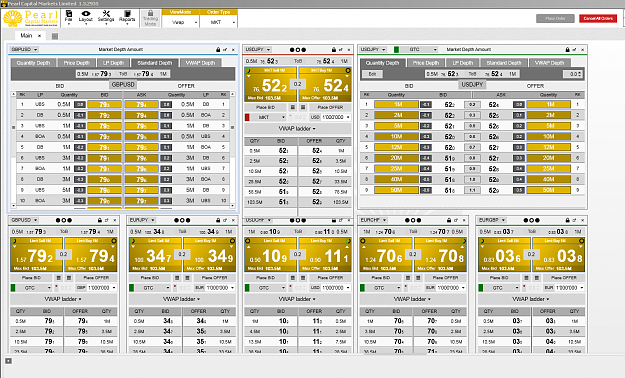
Task: Select Quantity Depth tab in GBPUSD panel
Action: (x=33, y=63)
